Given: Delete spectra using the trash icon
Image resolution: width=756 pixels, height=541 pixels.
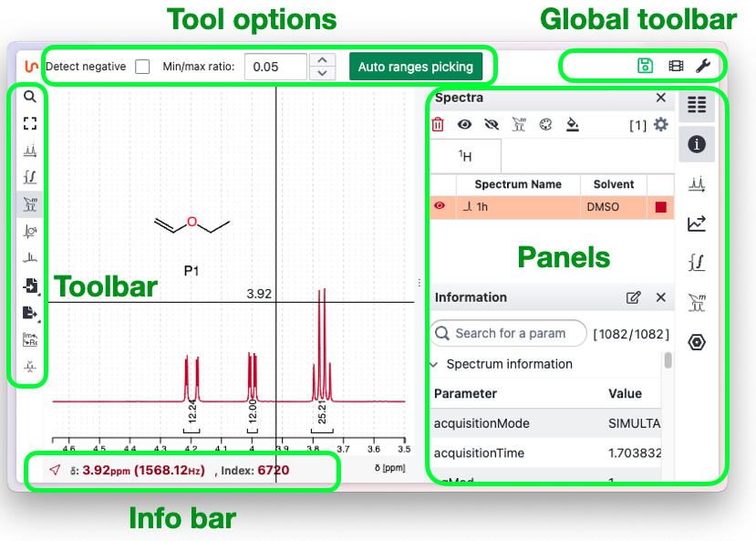Looking at the screenshot, I should point(438,124).
